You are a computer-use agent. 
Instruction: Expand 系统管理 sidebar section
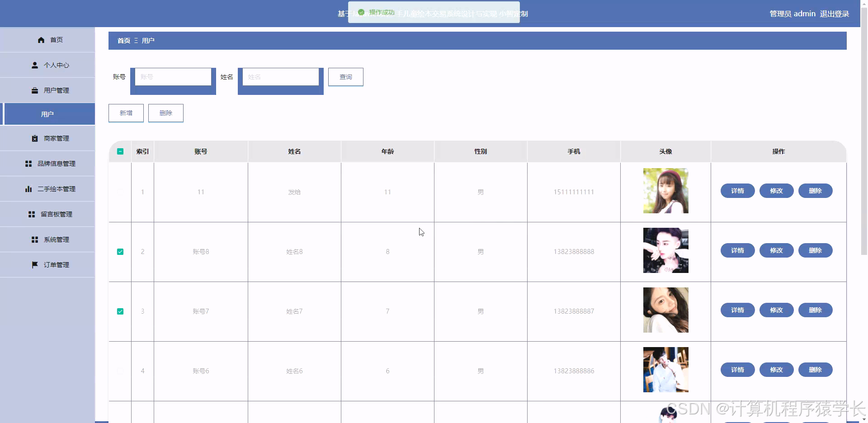(x=47, y=240)
